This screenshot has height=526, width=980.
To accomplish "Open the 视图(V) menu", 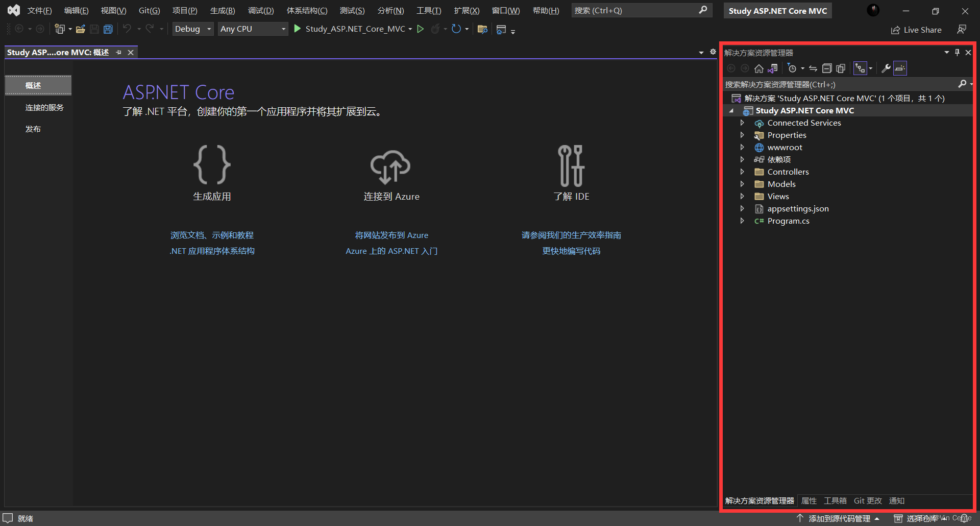I will pos(113,11).
